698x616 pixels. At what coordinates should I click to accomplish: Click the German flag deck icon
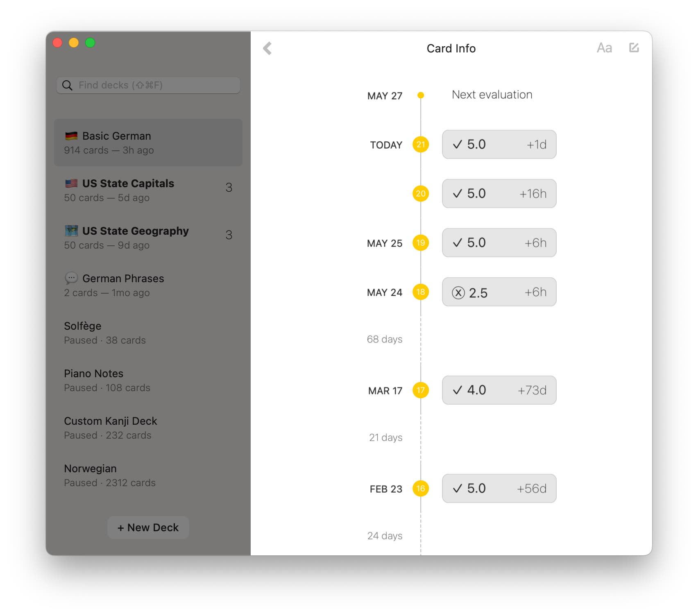coord(71,136)
